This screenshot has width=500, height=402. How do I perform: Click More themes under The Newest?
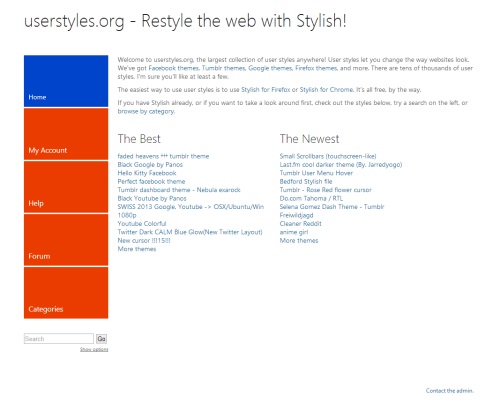point(299,241)
